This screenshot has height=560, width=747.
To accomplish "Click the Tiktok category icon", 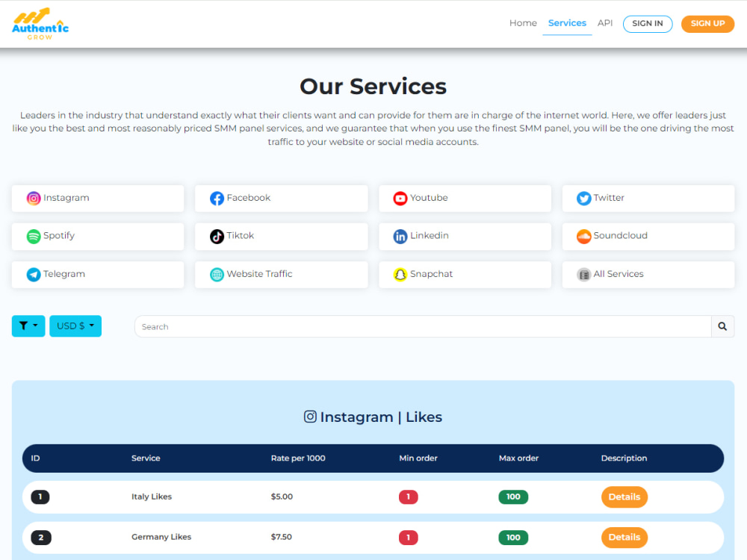I will pos(217,236).
